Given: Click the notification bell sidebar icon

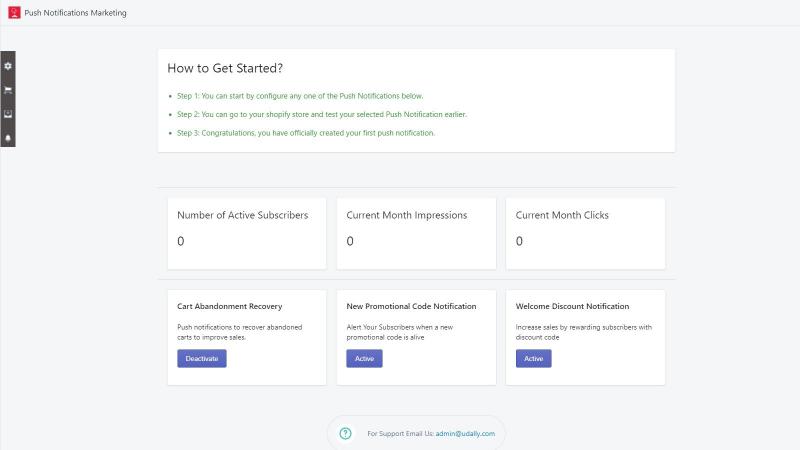Looking at the screenshot, I should tap(8, 138).
